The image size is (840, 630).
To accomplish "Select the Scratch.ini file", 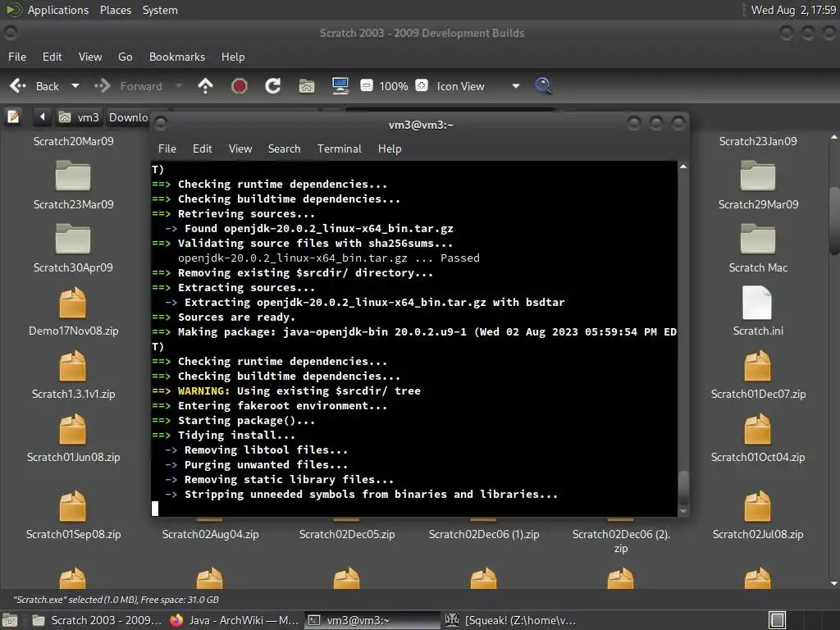I will click(758, 311).
